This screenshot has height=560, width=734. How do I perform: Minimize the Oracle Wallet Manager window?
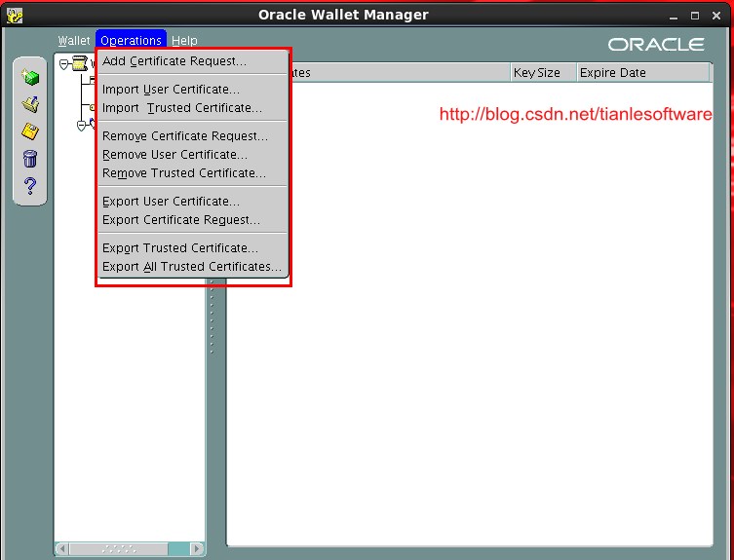pyautogui.click(x=674, y=16)
